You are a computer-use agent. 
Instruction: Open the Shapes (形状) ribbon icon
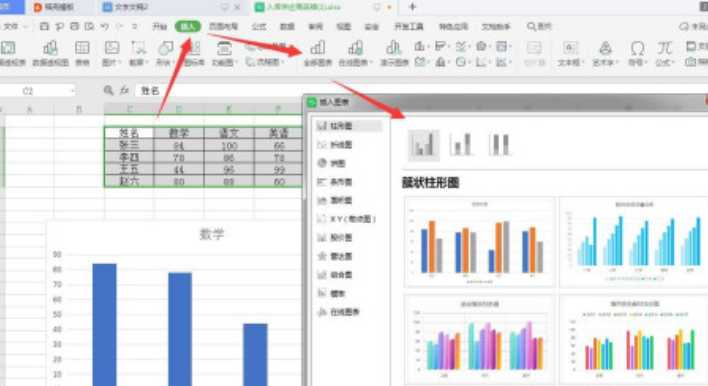click(165, 53)
